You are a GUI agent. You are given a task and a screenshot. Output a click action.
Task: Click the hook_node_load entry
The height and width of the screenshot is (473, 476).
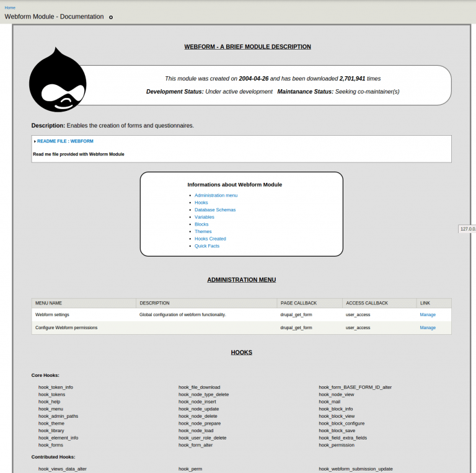(x=196, y=430)
